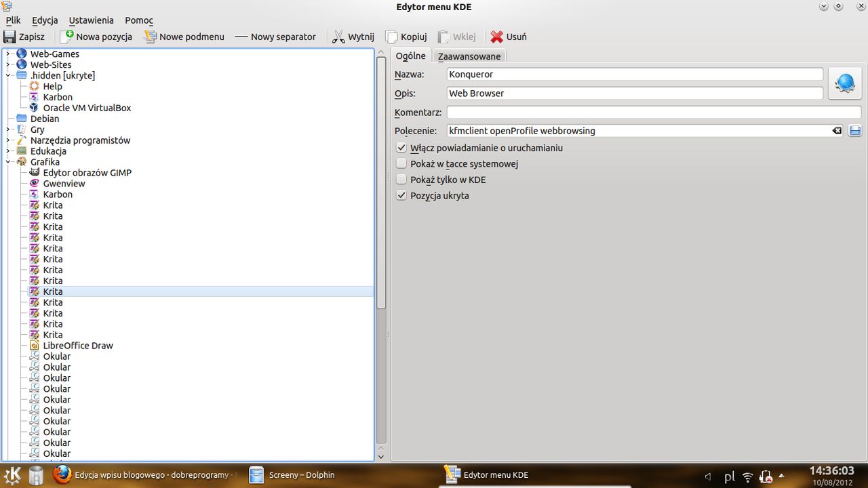The width and height of the screenshot is (868, 488).
Task: Open the Konqueror globe icon chooser button
Action: 845,83
